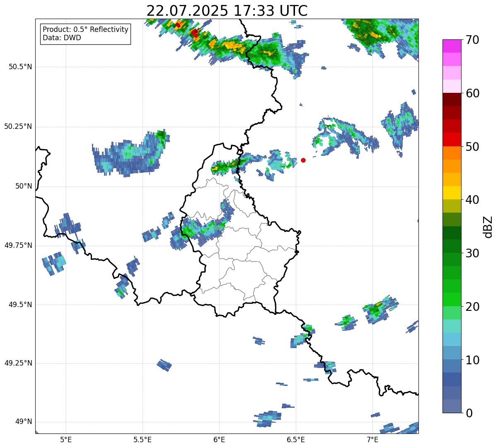
Task: Click the dBZ colorbar axis label
Action: coord(488,227)
